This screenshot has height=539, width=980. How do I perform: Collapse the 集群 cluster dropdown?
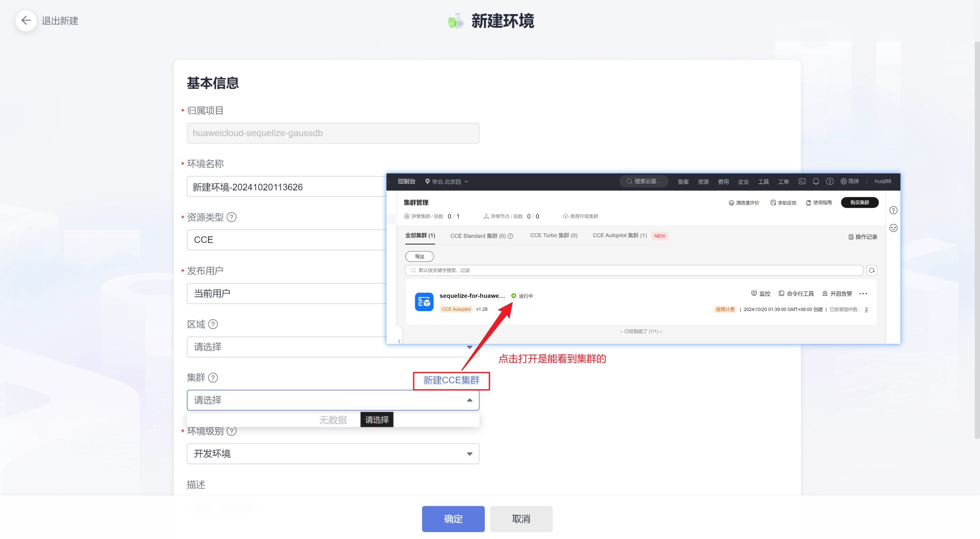pos(469,400)
